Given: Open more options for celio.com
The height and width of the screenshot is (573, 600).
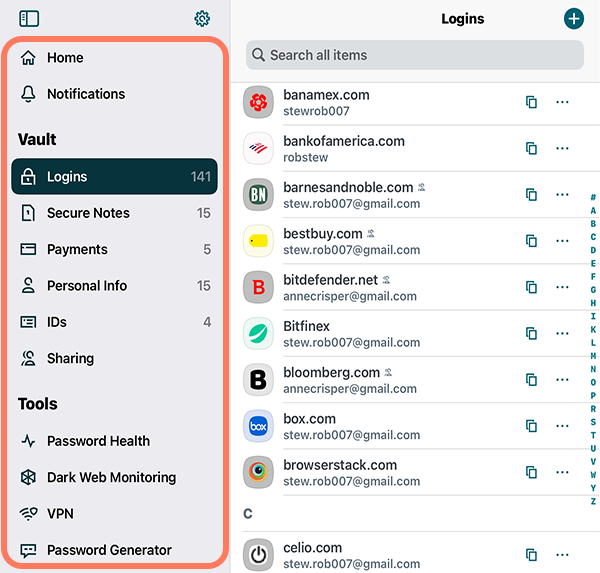Looking at the screenshot, I should pos(562,555).
